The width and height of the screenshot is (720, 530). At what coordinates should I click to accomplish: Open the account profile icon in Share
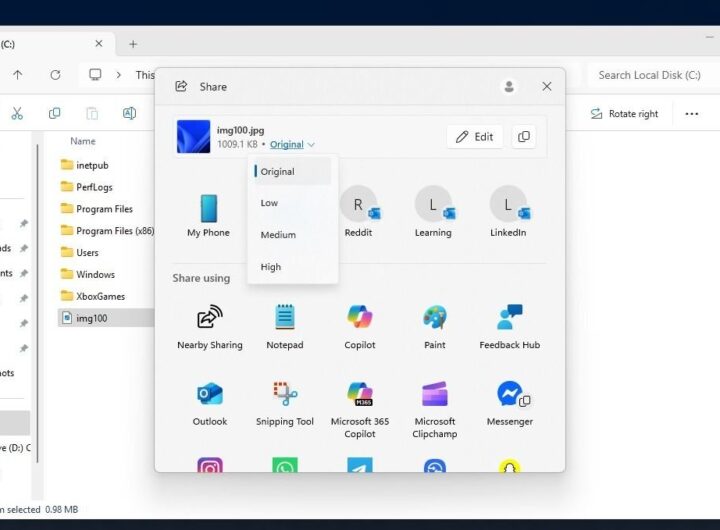pos(509,87)
